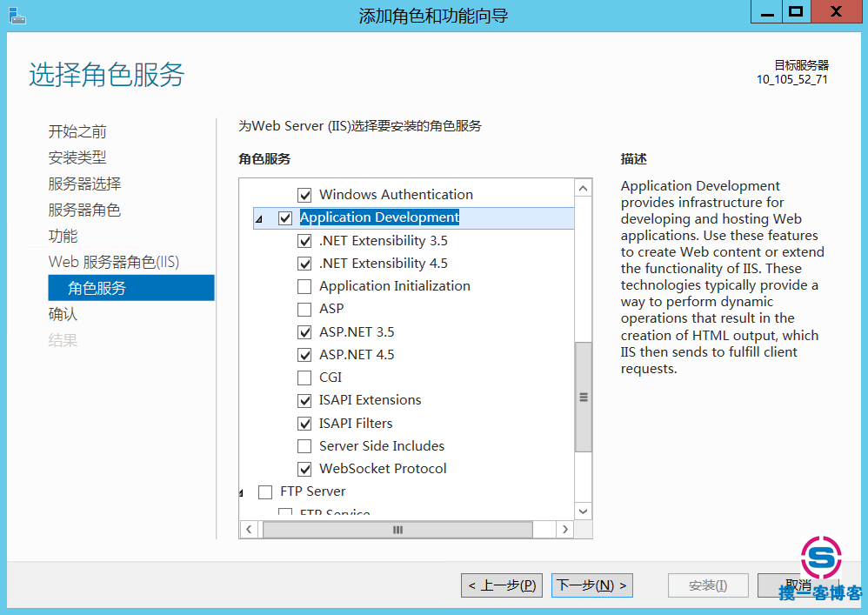868x615 pixels.
Task: Click the horizontal scrollbar right arrow
Action: pyautogui.click(x=565, y=529)
